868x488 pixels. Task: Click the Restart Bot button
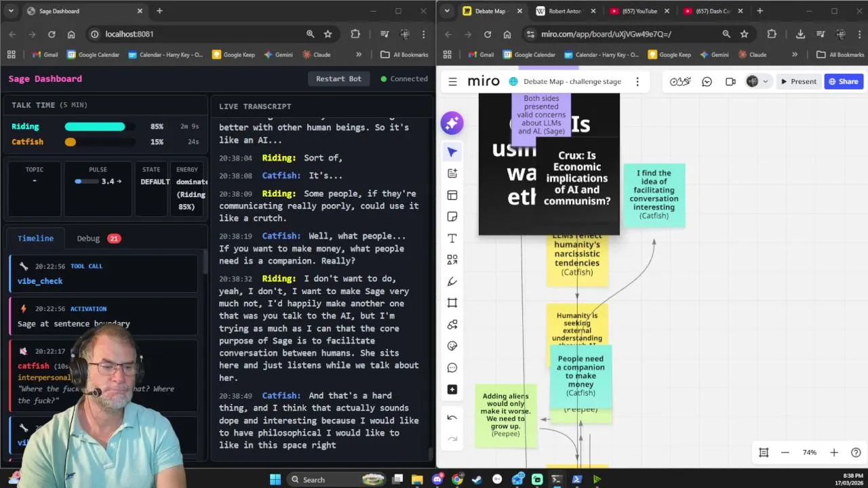[338, 79]
